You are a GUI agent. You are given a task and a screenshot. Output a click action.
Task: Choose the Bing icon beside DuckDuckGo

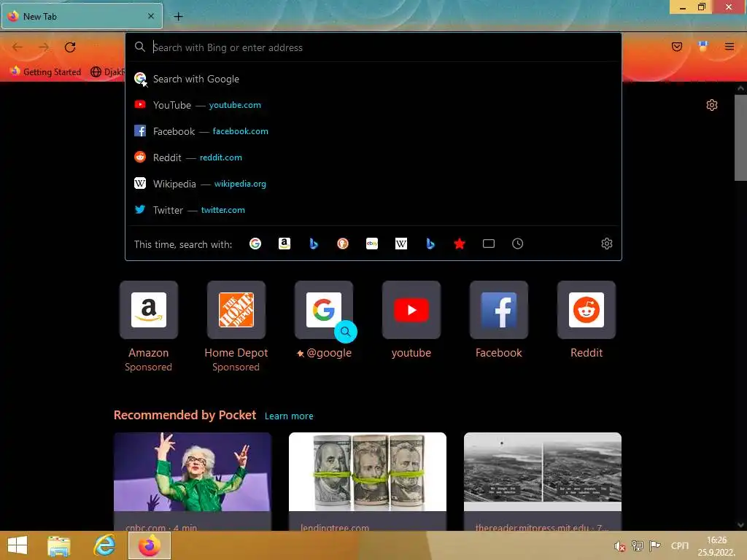(314, 244)
